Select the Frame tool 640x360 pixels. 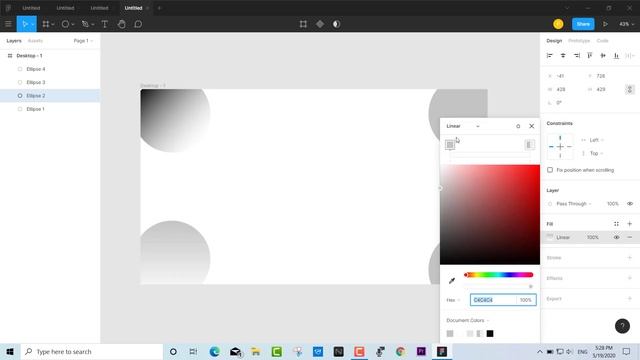click(46, 24)
